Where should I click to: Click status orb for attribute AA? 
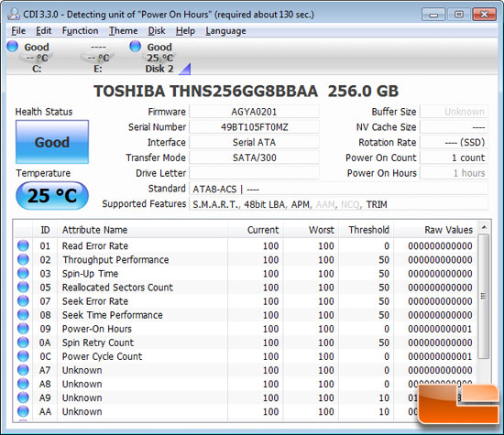coord(23,411)
